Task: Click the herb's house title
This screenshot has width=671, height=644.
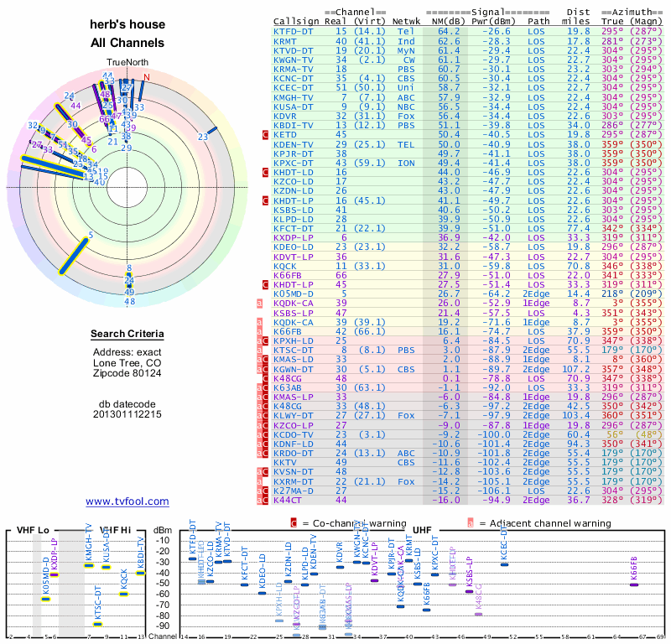Action: click(x=127, y=24)
